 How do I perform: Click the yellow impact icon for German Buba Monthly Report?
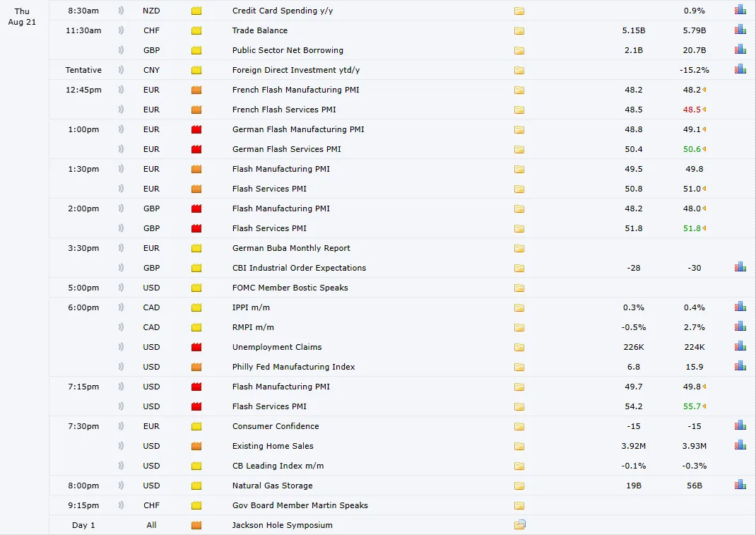click(197, 248)
